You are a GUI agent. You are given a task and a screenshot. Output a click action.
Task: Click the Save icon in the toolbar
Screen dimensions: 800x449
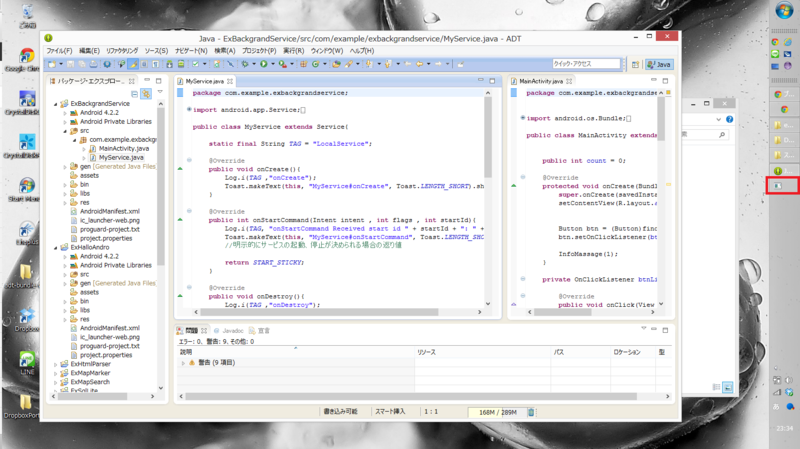[x=70, y=64]
